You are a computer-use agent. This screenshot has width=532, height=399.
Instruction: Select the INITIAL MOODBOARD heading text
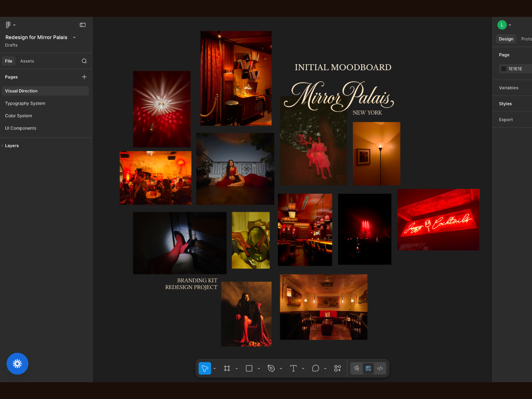click(x=343, y=67)
